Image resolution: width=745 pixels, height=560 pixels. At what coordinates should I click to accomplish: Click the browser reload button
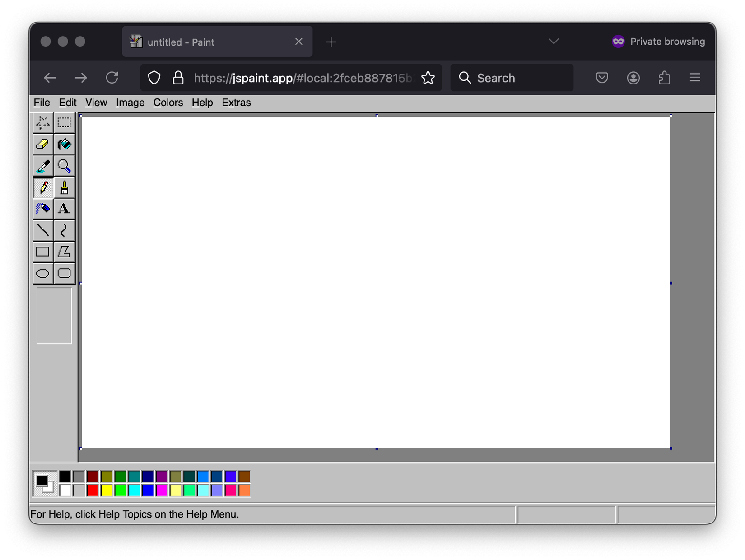coord(112,78)
